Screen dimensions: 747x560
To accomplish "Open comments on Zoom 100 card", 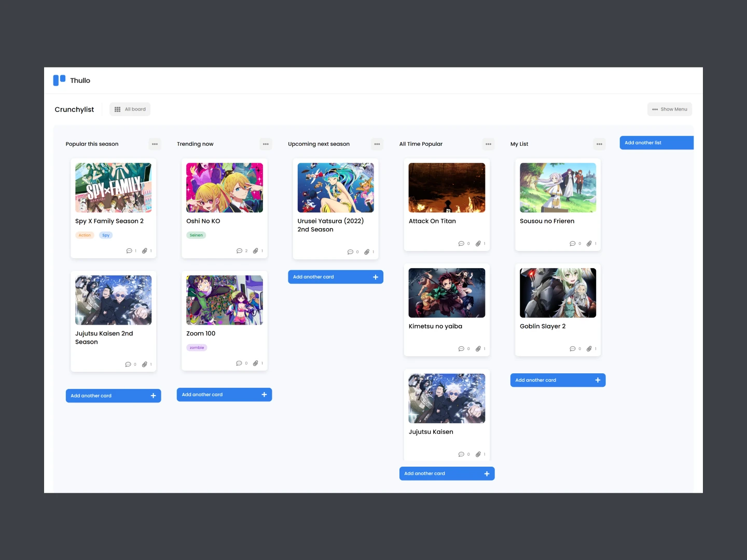I will [x=239, y=363].
